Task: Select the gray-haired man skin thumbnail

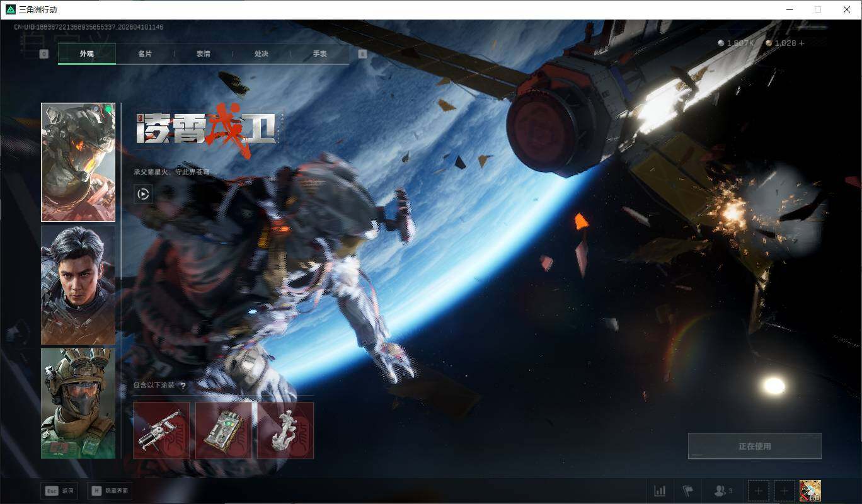Action: pyautogui.click(x=78, y=285)
